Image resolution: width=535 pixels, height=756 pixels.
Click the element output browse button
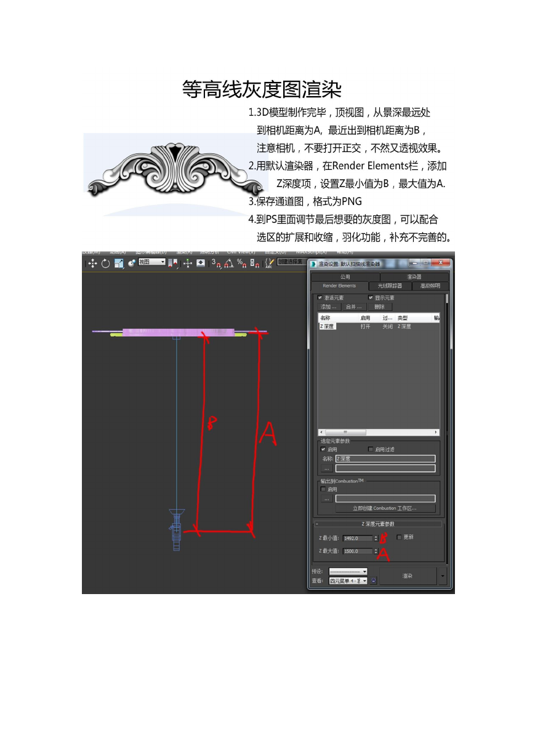(327, 468)
